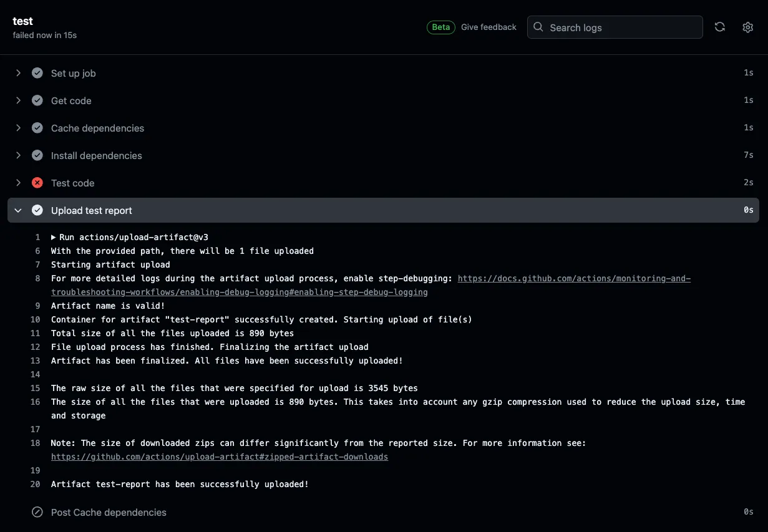Open the enabling step debug logging docs link
The image size is (768, 532).
pos(574,278)
